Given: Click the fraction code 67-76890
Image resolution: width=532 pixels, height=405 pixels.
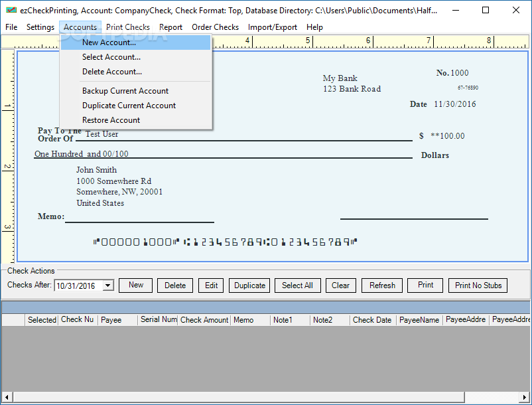Looking at the screenshot, I should (468, 88).
